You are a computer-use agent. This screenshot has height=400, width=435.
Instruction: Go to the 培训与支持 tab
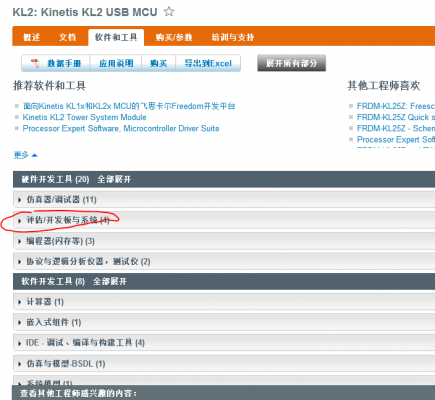(233, 37)
